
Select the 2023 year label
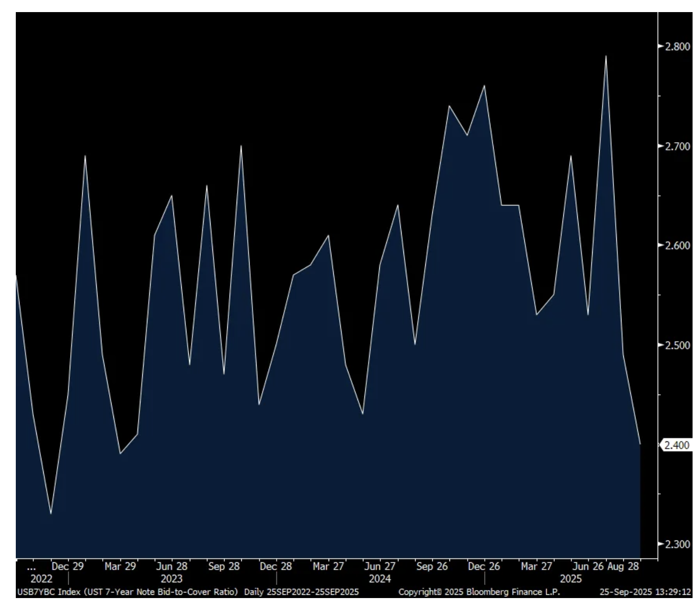click(172, 579)
